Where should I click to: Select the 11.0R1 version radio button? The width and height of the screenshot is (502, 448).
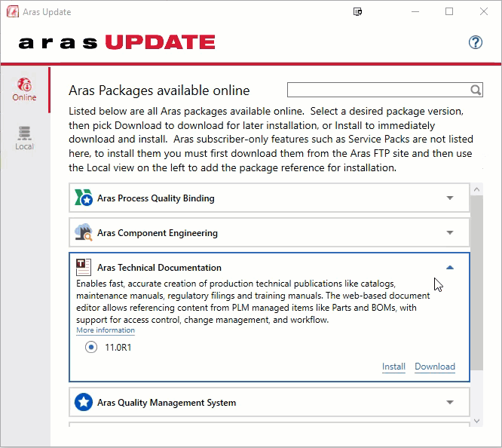91,347
